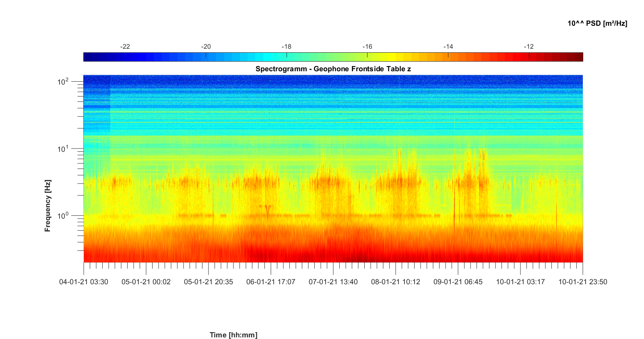Click the colorbar tick label '-12'
Image resolution: width=644 pixels, height=339 pixels.
click(x=528, y=47)
